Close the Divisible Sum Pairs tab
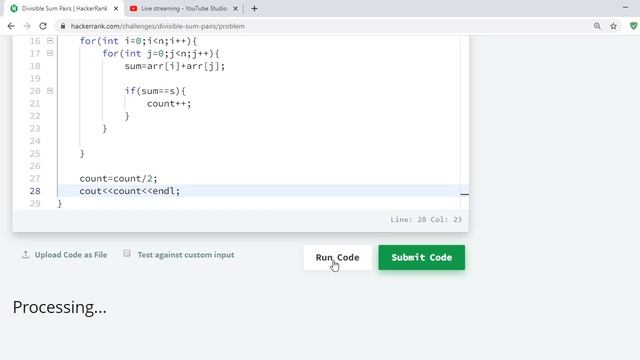This screenshot has height=360, width=640. click(x=116, y=9)
